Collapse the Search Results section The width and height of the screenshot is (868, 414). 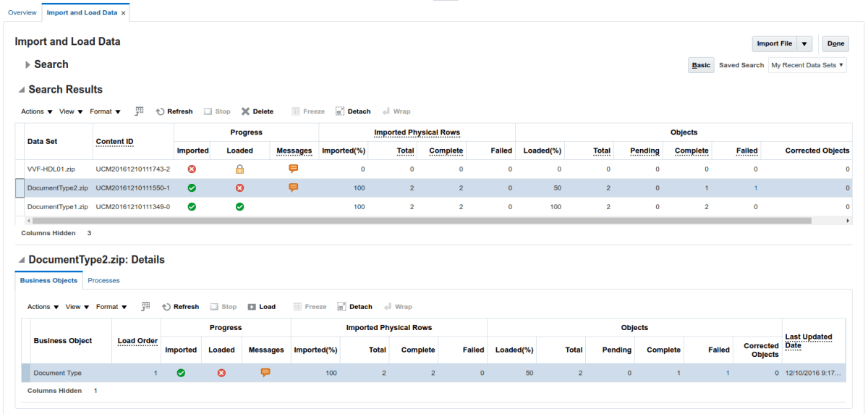(x=21, y=90)
